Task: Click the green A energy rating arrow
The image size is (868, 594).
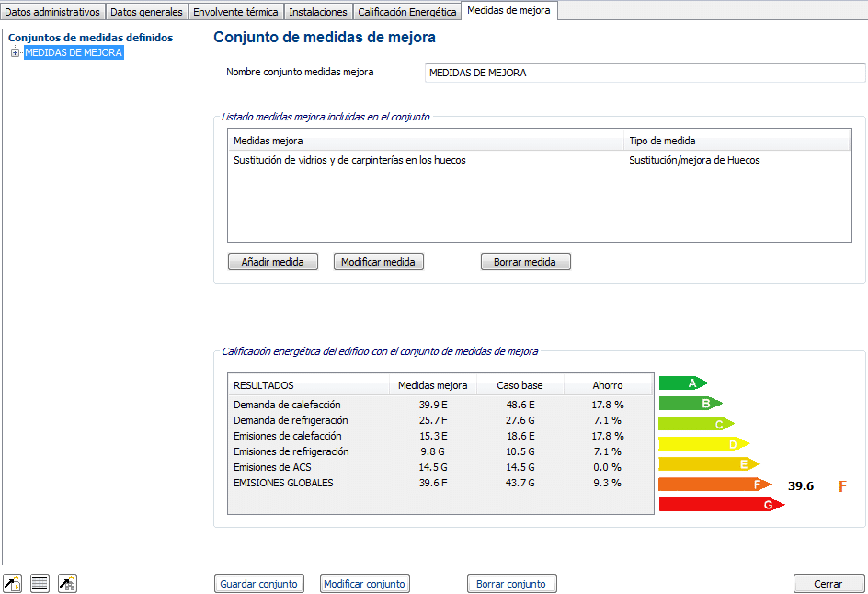Action: [682, 383]
